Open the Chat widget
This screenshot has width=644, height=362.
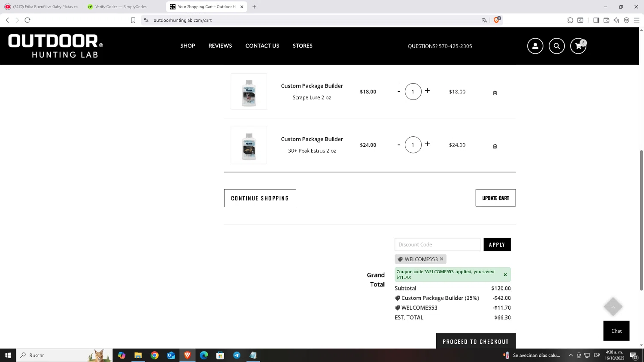(617, 331)
